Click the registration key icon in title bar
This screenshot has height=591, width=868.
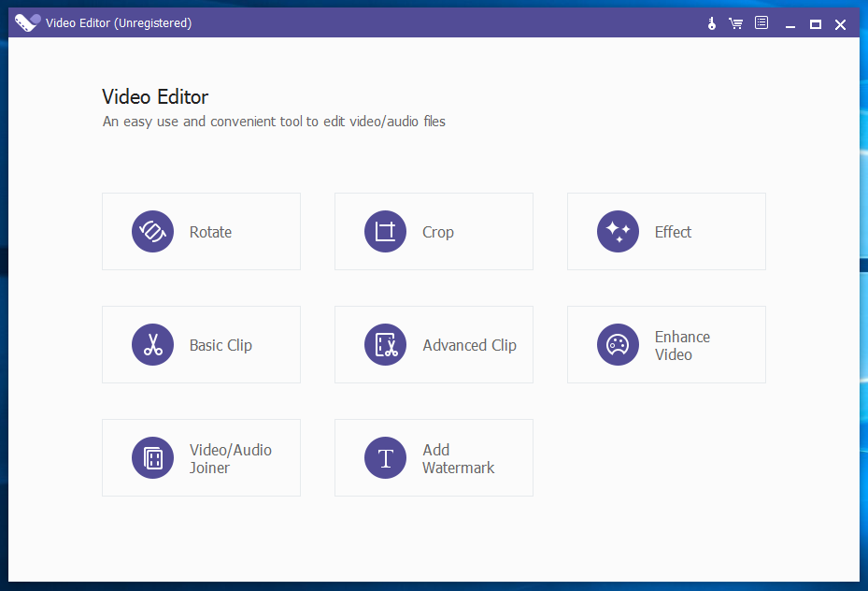pos(711,22)
